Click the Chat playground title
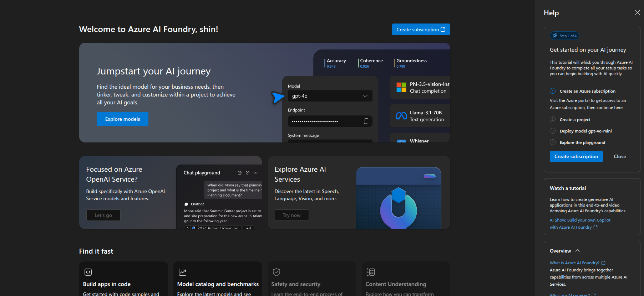This screenshot has width=644, height=296. [202, 173]
